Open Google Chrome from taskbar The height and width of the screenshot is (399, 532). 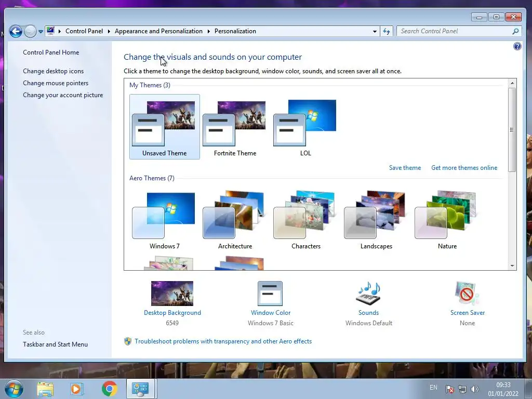109,389
